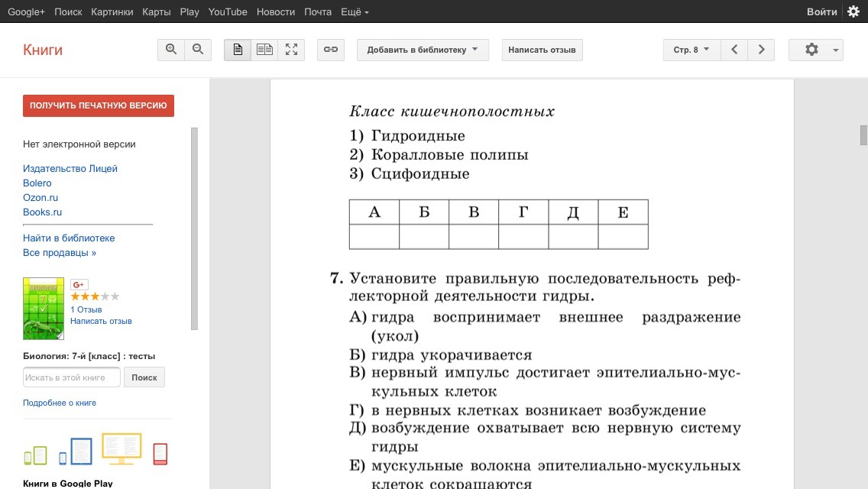The width and height of the screenshot is (868, 489).
Task: Open Google options gear in top bar
Action: pos(853,11)
